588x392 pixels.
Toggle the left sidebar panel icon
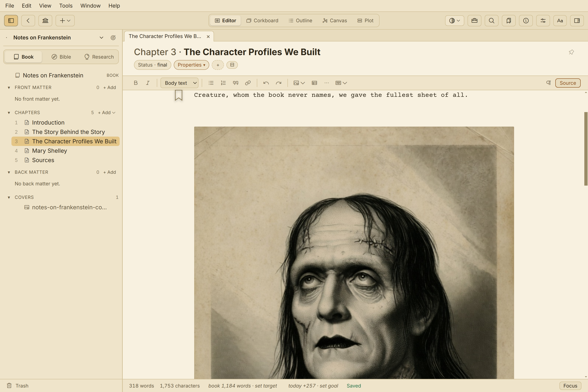pos(11,20)
